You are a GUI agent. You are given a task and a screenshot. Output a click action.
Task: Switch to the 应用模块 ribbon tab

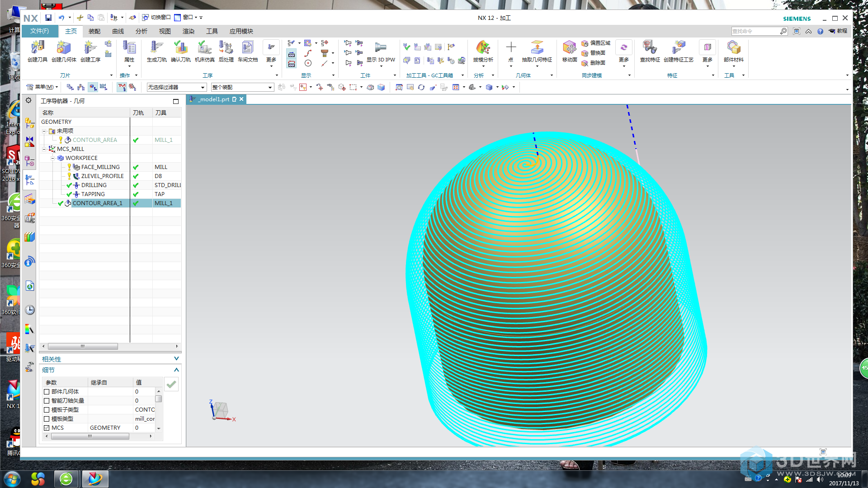(x=241, y=31)
